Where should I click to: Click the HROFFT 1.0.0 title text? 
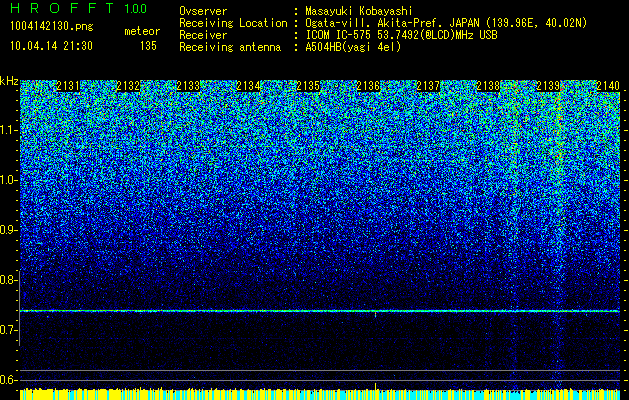(x=78, y=8)
